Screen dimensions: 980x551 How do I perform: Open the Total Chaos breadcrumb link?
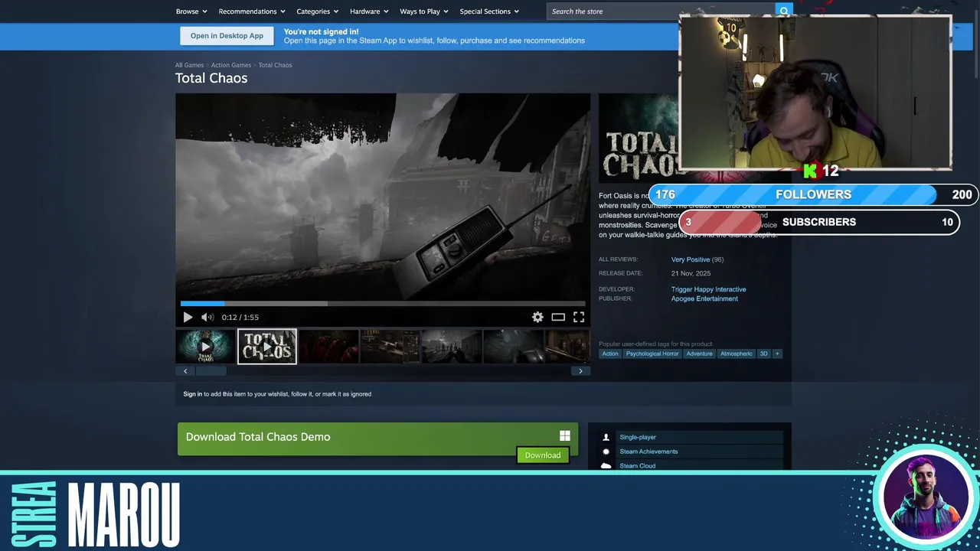275,65
